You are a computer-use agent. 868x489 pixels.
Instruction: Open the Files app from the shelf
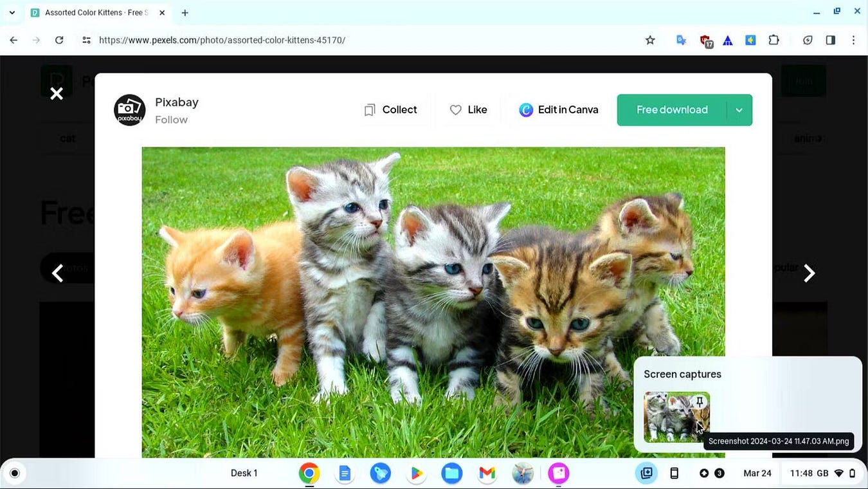pos(451,473)
